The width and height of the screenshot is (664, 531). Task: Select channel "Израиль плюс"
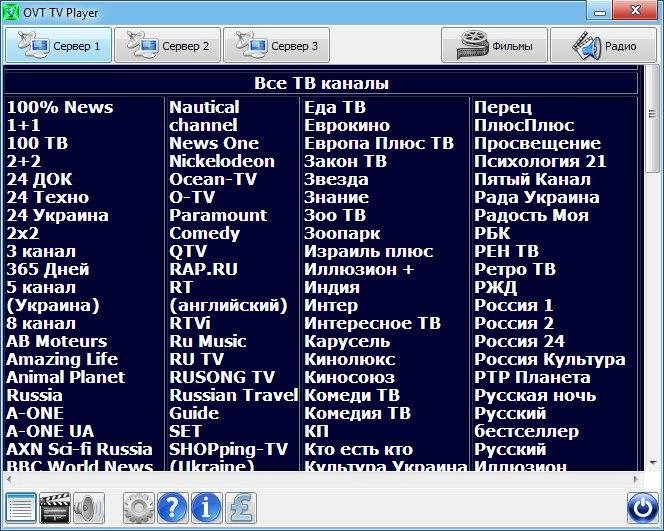click(368, 252)
